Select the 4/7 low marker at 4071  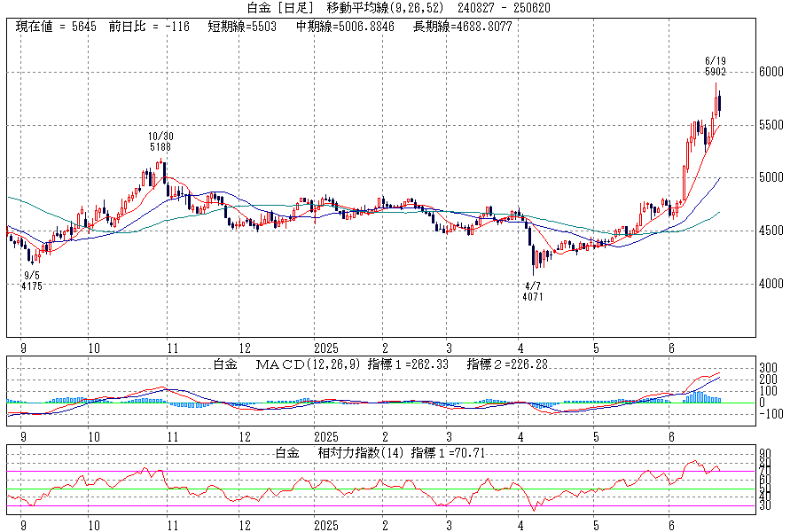(x=532, y=292)
